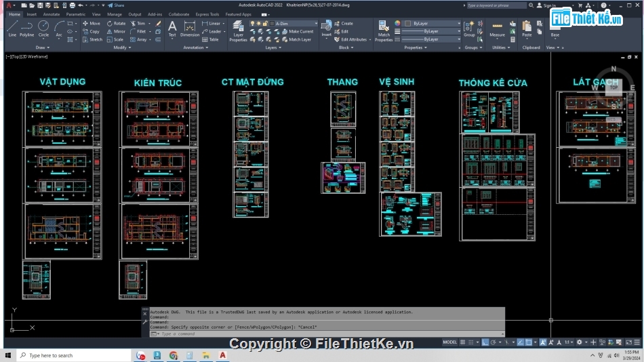Click the Erase tool icon
The image size is (644, 362).
158,24
